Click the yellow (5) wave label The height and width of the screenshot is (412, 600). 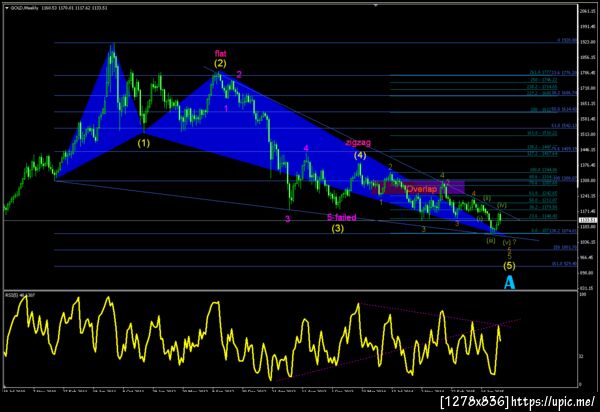[509, 265]
